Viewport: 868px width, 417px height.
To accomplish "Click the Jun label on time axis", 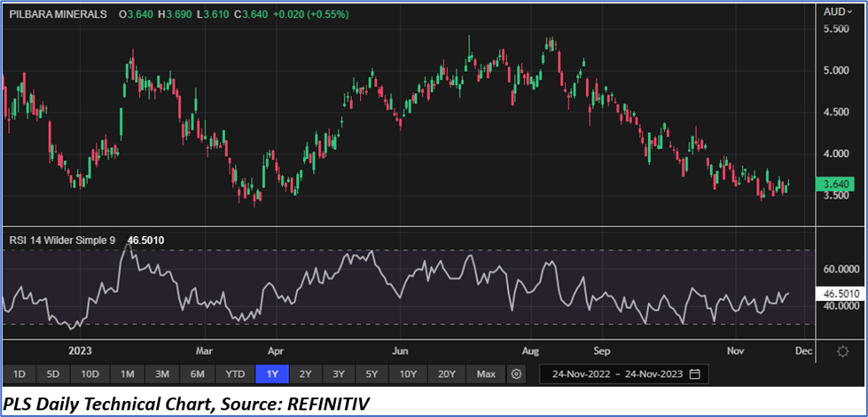I will tap(400, 351).
